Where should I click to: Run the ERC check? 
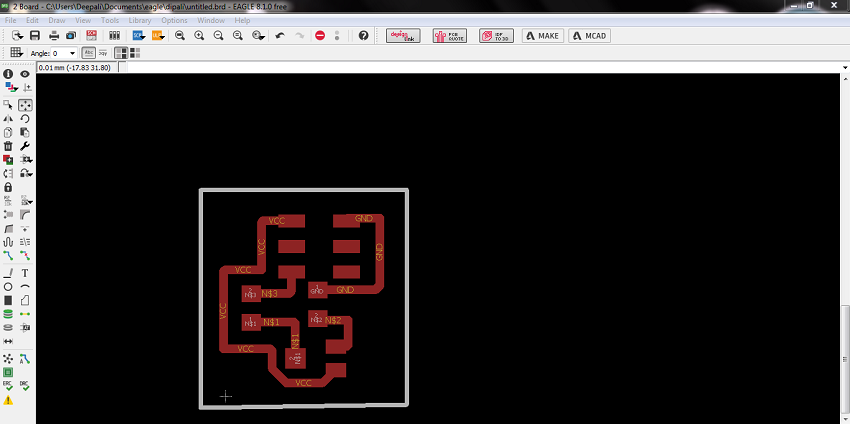[8, 386]
